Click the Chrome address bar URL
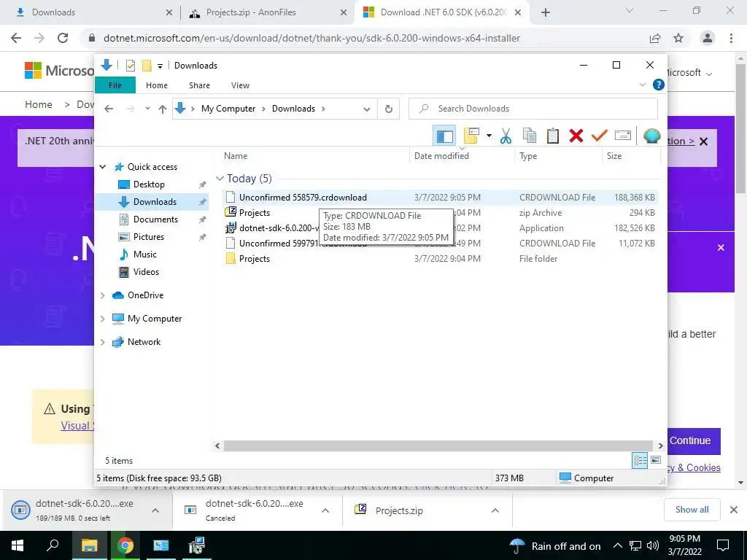 tap(311, 38)
